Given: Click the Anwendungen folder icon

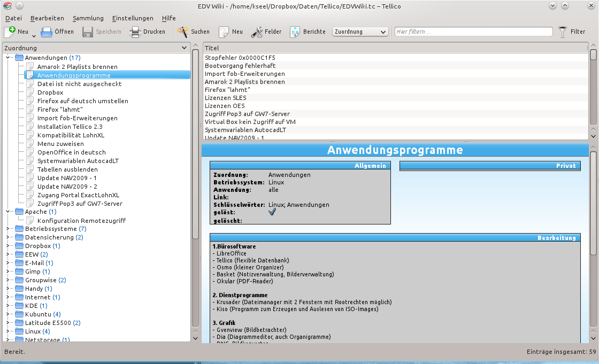Looking at the screenshot, I should pos(19,58).
